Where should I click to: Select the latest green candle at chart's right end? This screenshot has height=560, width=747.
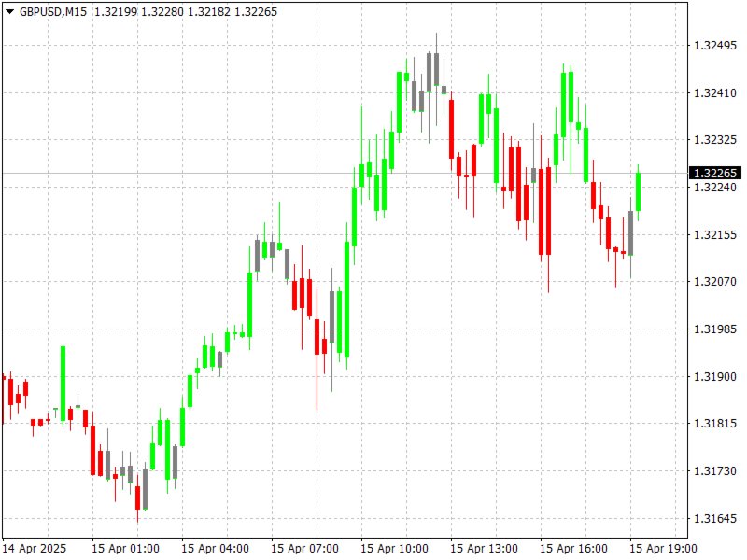[638, 192]
